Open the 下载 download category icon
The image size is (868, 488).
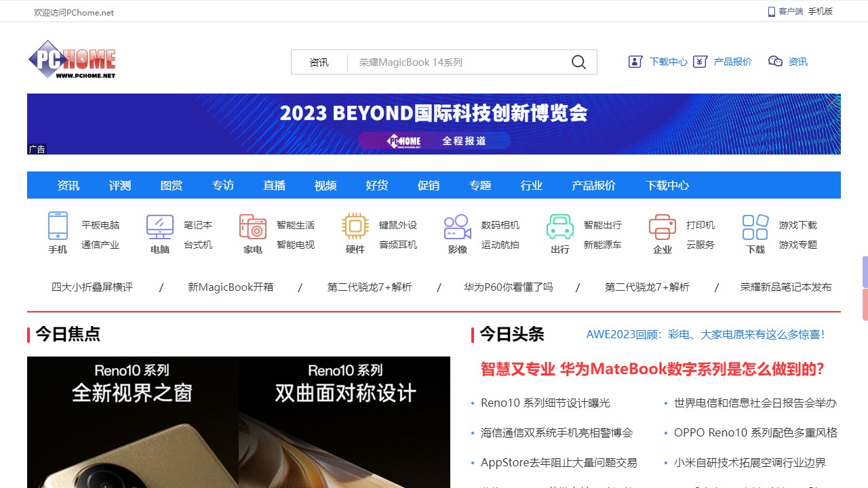[755, 226]
